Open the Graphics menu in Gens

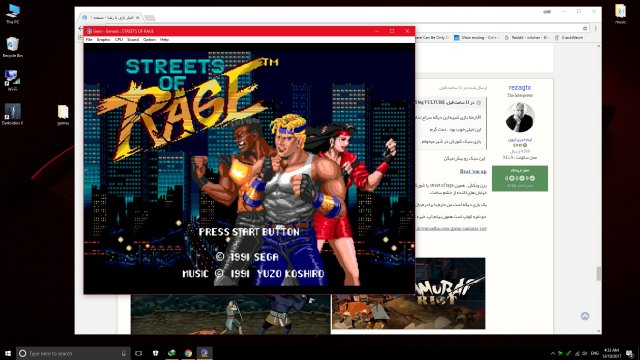[x=103, y=40]
